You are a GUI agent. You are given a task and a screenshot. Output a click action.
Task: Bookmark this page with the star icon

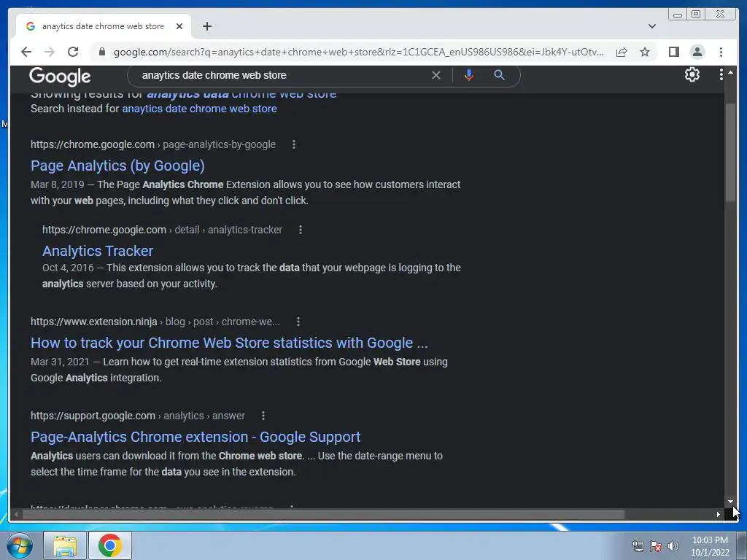(x=645, y=52)
